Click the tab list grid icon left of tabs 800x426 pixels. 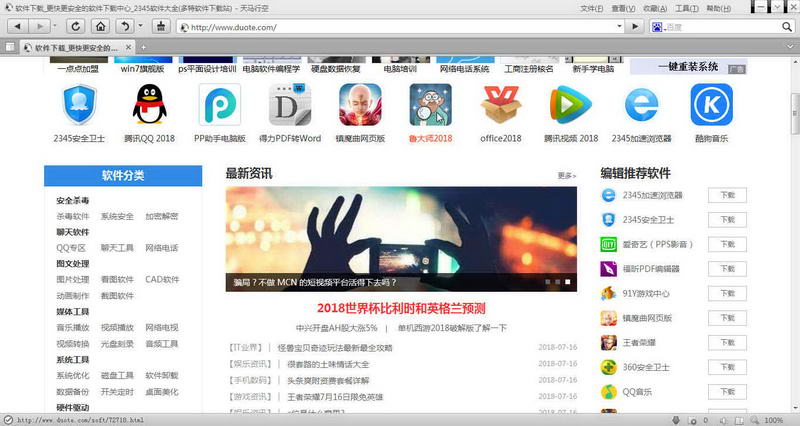10,47
